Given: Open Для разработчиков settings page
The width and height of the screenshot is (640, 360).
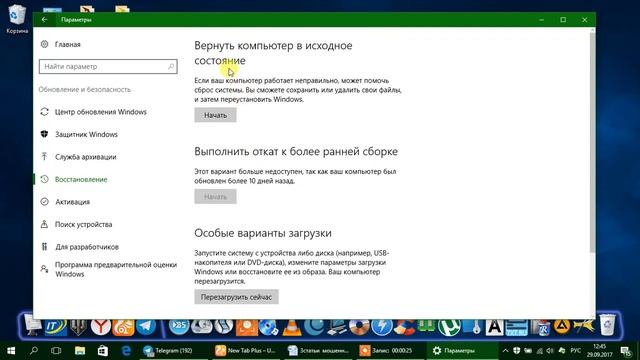Looking at the screenshot, I should [x=80, y=247].
